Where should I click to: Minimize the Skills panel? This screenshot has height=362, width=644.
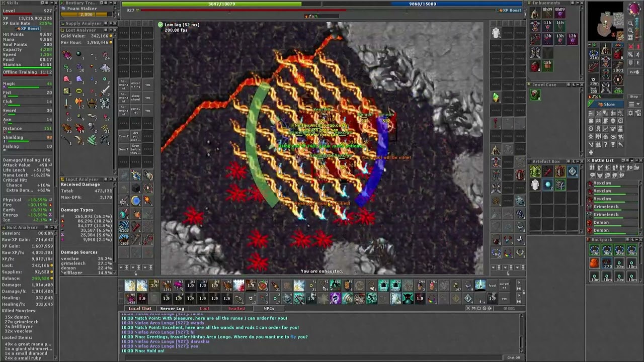click(52, 3)
